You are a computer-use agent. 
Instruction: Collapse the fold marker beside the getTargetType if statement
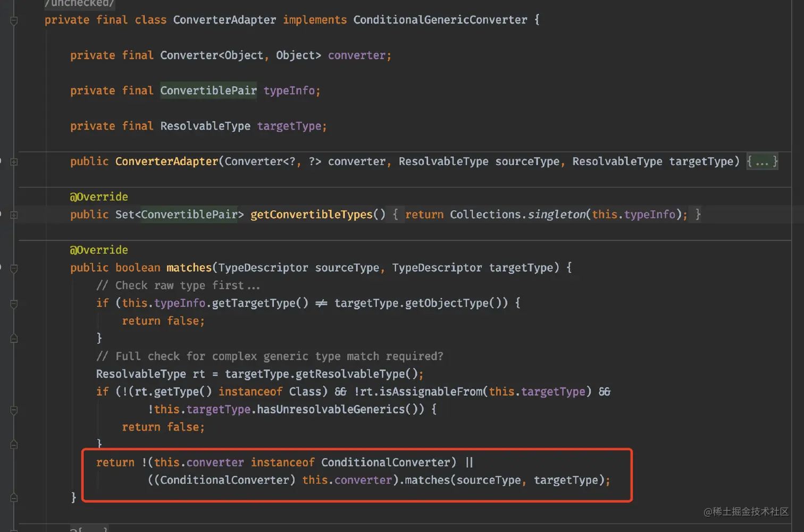[x=14, y=304]
